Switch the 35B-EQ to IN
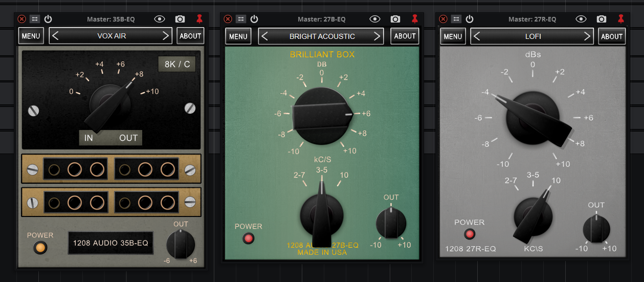 point(88,138)
